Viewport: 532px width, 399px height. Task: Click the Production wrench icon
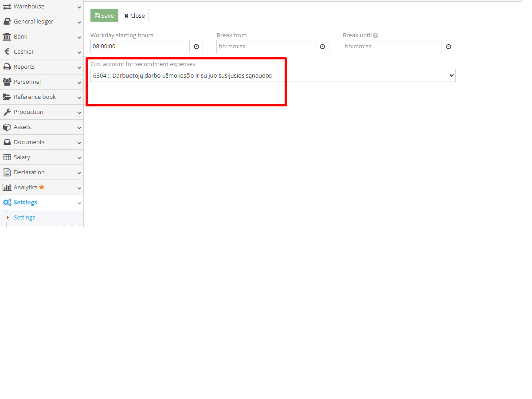pos(7,112)
